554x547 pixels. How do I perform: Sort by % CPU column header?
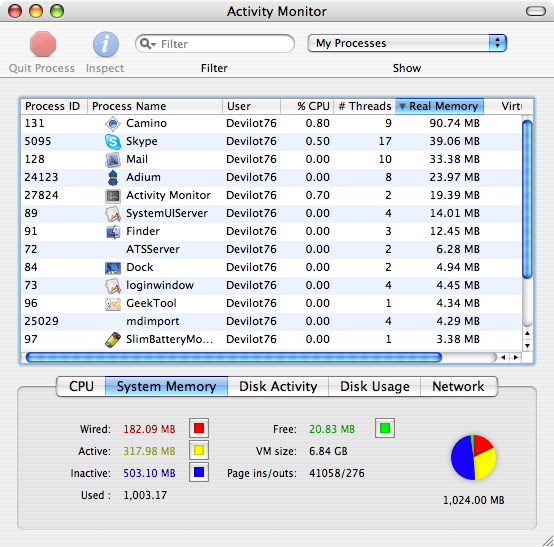tap(307, 106)
